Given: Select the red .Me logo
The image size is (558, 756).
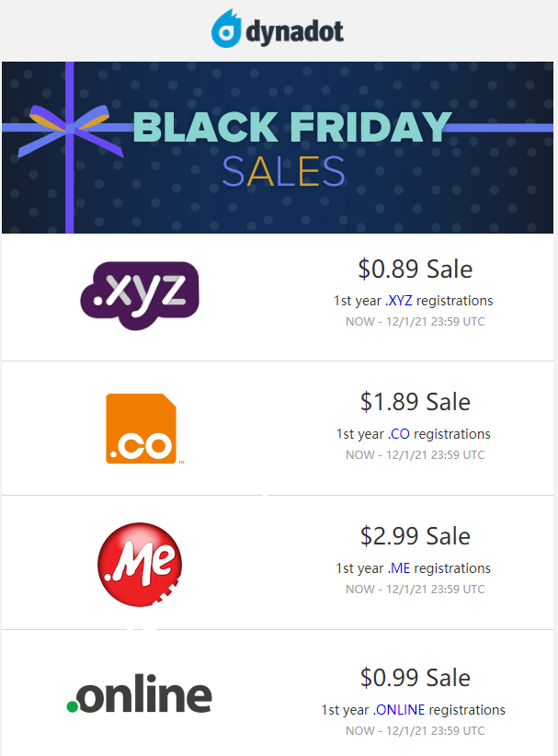Looking at the screenshot, I should pos(140,564).
